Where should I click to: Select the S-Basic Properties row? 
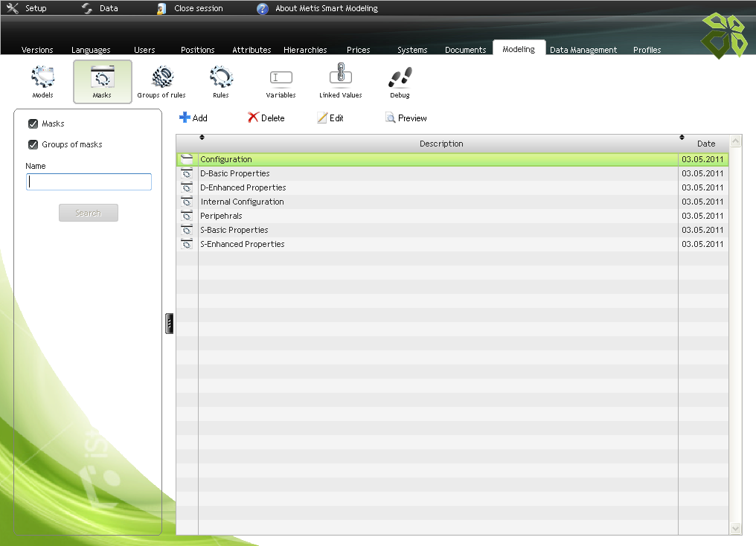click(x=452, y=230)
